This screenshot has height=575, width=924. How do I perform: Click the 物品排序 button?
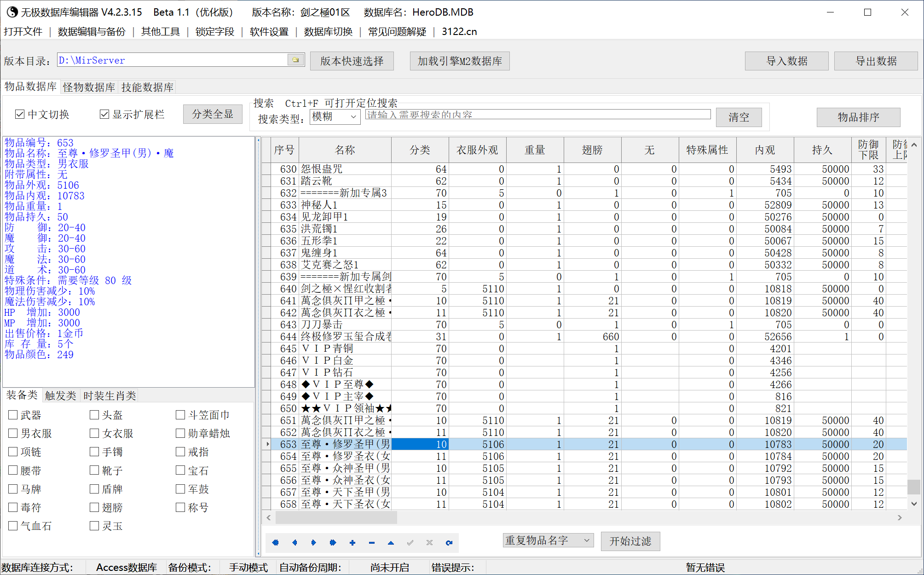(x=859, y=117)
